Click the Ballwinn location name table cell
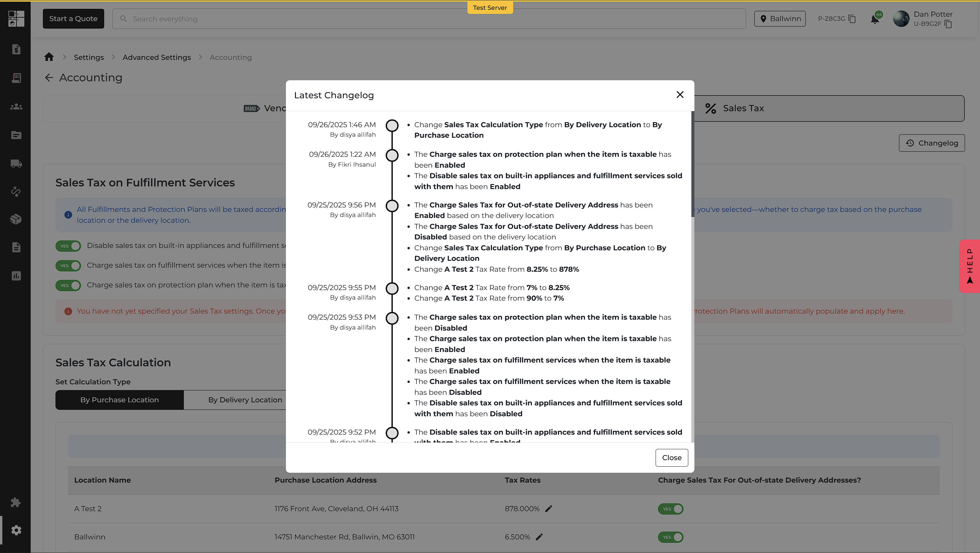This screenshot has width=980, height=553. [90, 537]
